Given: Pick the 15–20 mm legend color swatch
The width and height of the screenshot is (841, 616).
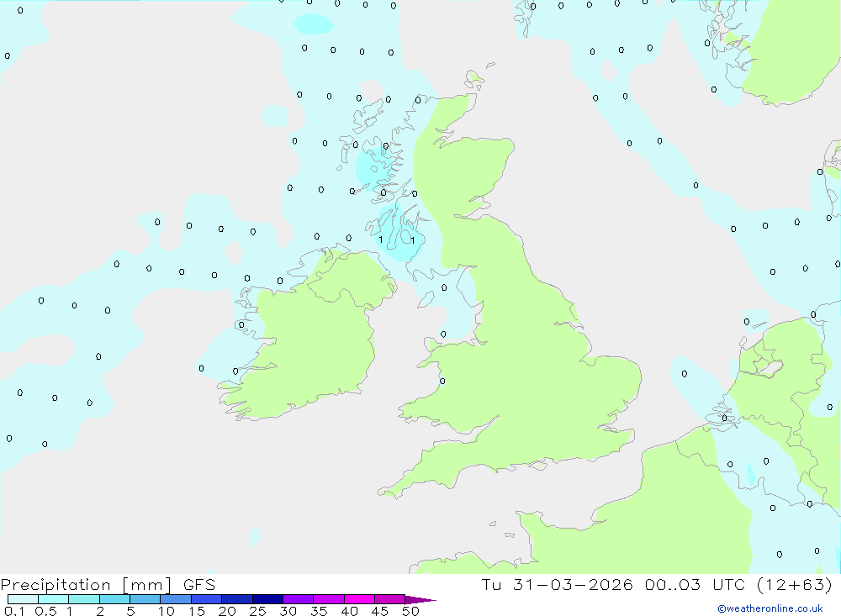Looking at the screenshot, I should click(x=207, y=599).
